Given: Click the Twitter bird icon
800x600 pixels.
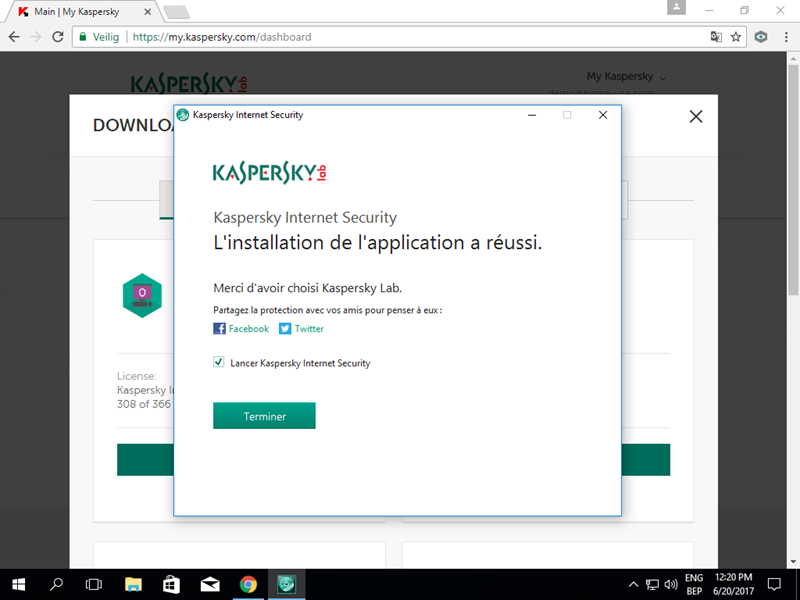Looking at the screenshot, I should tap(285, 329).
